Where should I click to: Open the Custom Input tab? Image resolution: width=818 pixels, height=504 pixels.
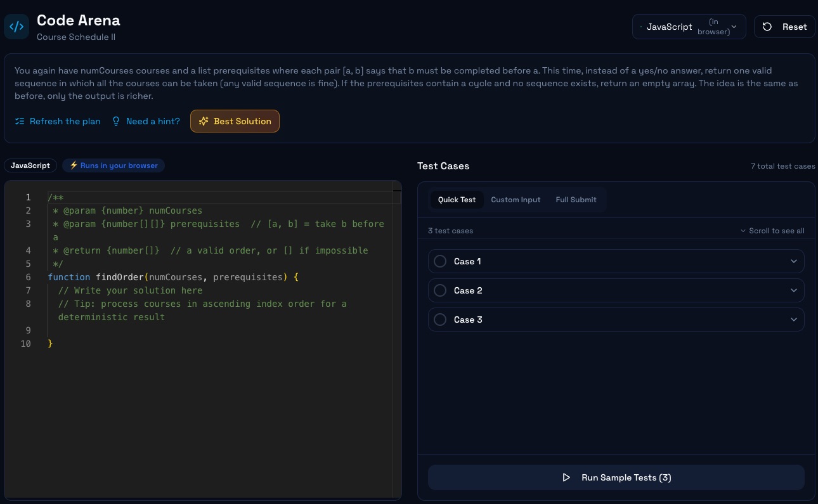coord(516,200)
